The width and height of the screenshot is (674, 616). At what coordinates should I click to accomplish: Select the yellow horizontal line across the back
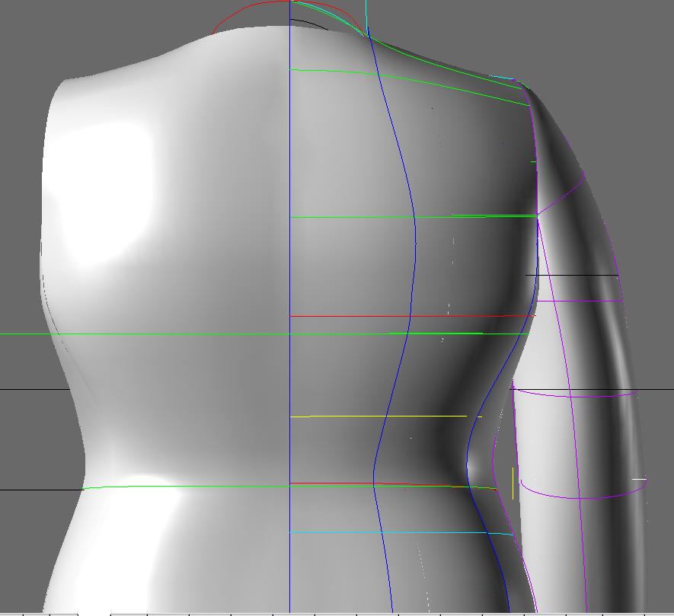click(x=386, y=416)
